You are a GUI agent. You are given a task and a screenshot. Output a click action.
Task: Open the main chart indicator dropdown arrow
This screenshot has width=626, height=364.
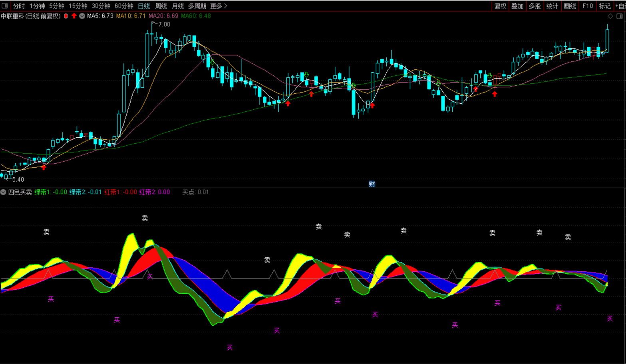[x=82, y=16]
